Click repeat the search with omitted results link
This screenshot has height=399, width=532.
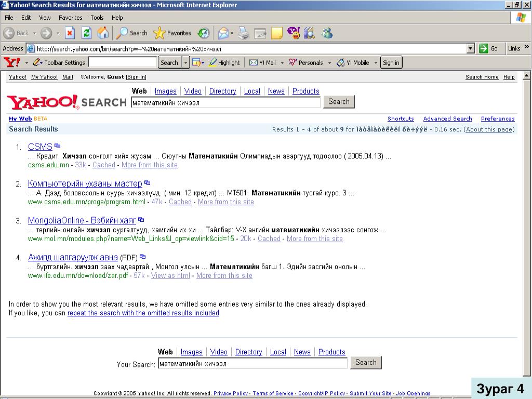143,313
